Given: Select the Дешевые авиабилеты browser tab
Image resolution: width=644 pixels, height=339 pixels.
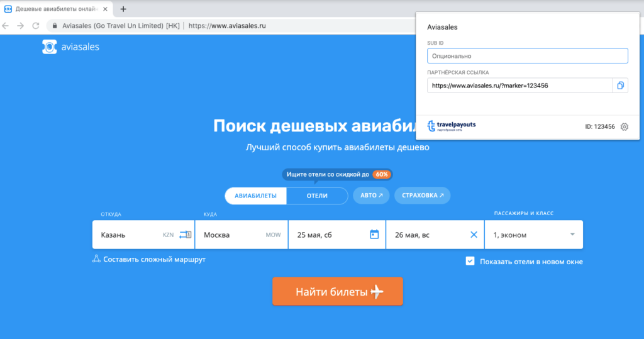Looking at the screenshot, I should [x=57, y=9].
